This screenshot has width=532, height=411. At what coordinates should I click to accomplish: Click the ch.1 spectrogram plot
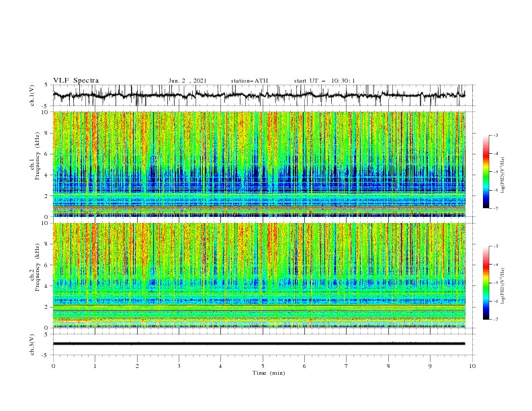click(259, 164)
